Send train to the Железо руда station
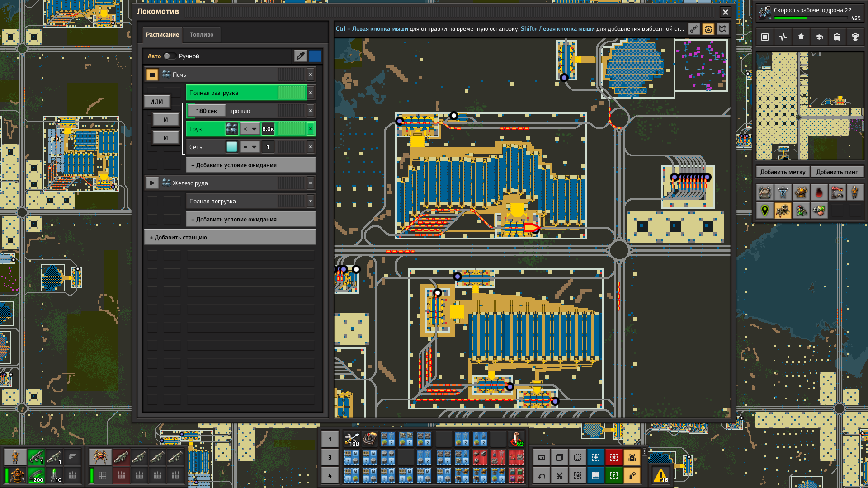 [x=152, y=183]
